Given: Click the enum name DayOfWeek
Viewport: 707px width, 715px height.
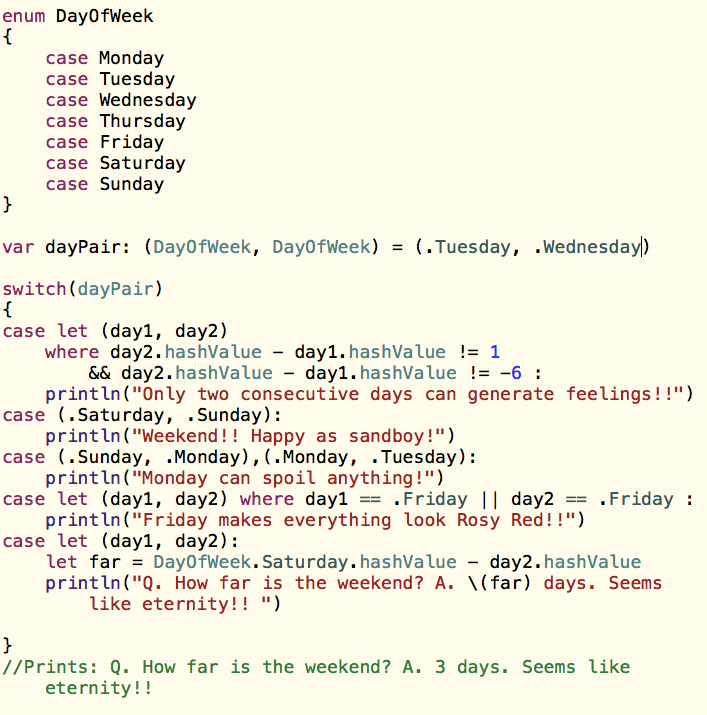Looking at the screenshot, I should point(104,16).
